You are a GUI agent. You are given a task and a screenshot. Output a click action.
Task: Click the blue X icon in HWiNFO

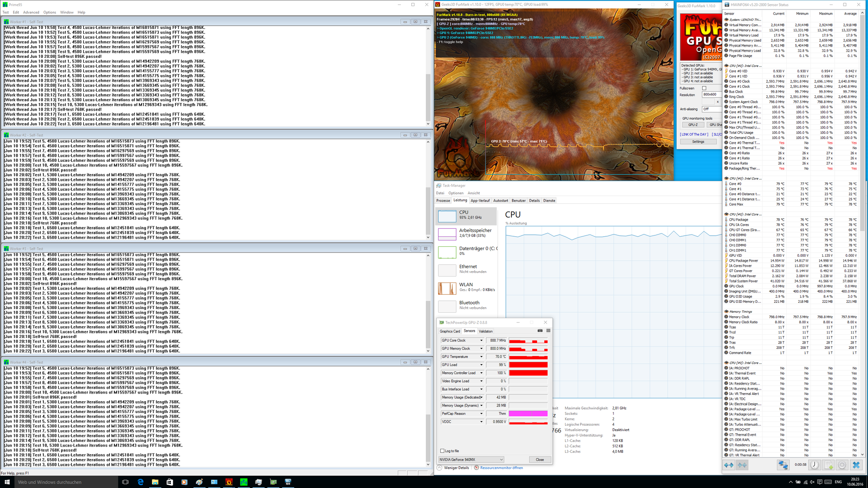click(856, 465)
